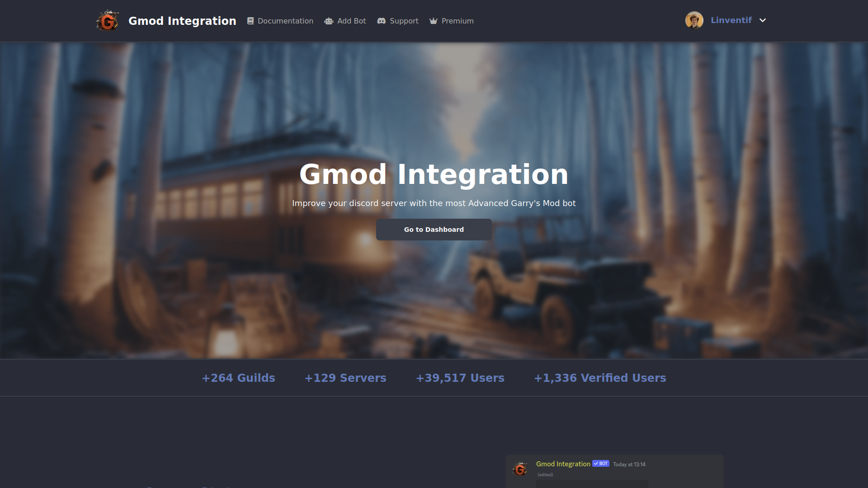Image resolution: width=868 pixels, height=488 pixels.
Task: Click the tagline about Advanced Garry's Mod bot
Action: coord(434,203)
